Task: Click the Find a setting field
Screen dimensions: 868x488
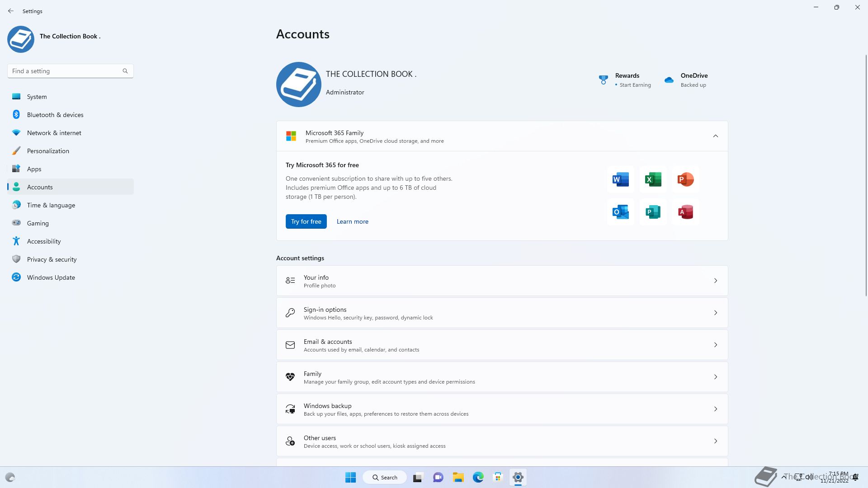Action: coord(70,71)
